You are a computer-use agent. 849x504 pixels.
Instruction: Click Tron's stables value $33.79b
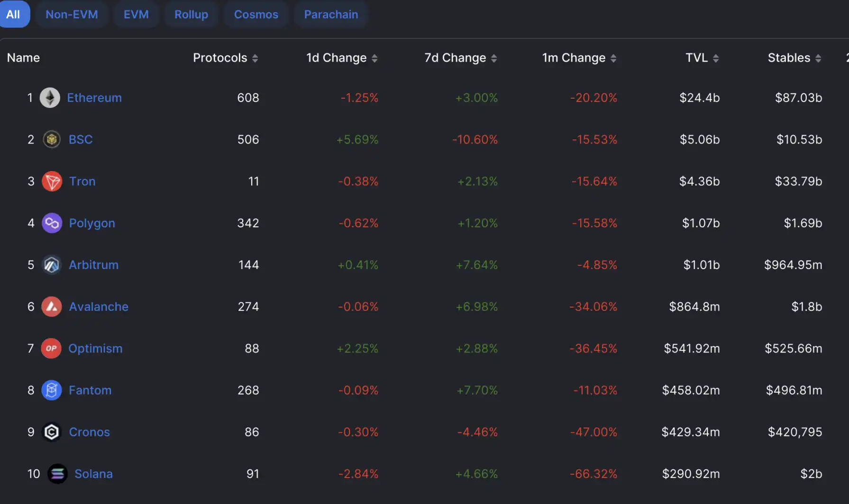(798, 181)
